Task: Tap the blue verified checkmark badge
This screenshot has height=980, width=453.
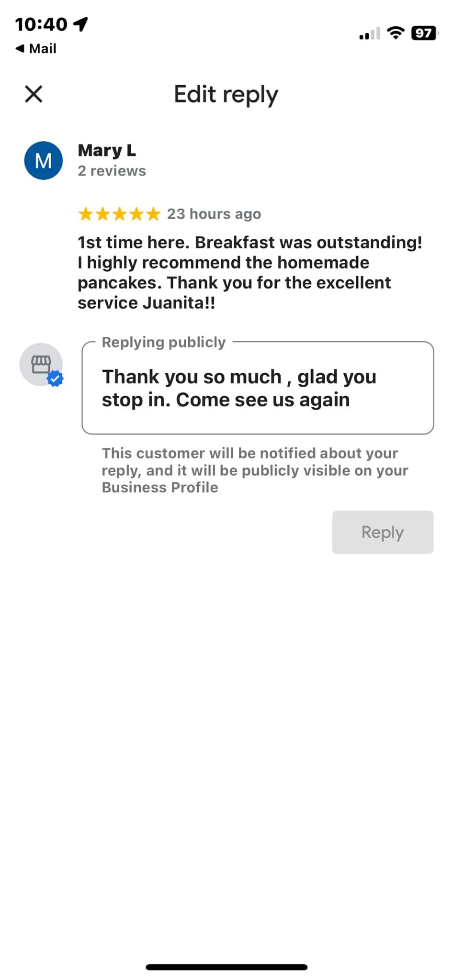Action: pos(56,379)
